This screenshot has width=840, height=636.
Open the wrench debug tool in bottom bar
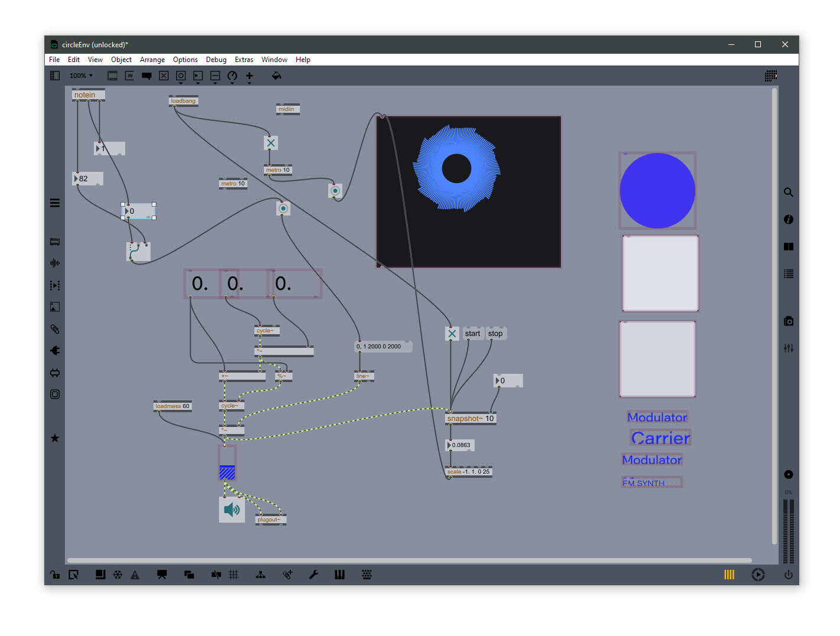click(x=313, y=575)
